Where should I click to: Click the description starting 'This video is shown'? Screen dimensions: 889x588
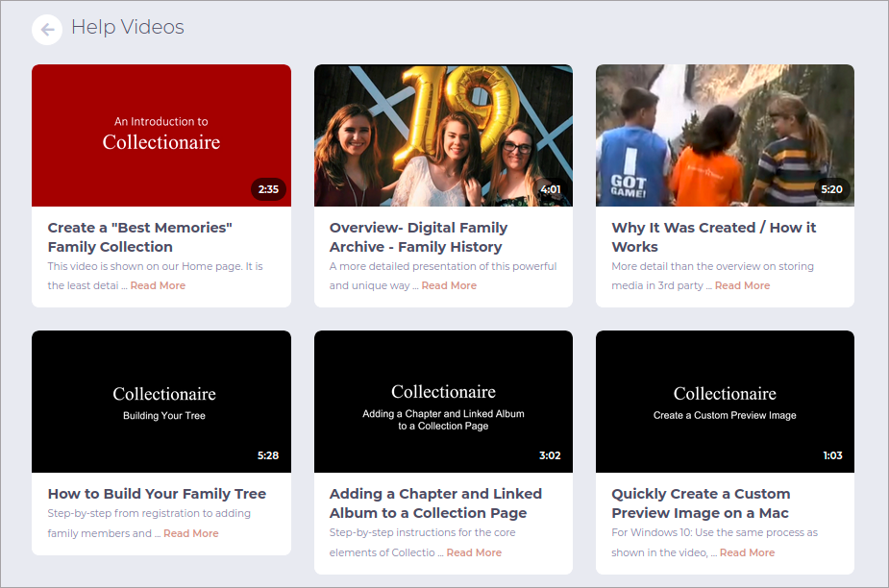(x=156, y=276)
